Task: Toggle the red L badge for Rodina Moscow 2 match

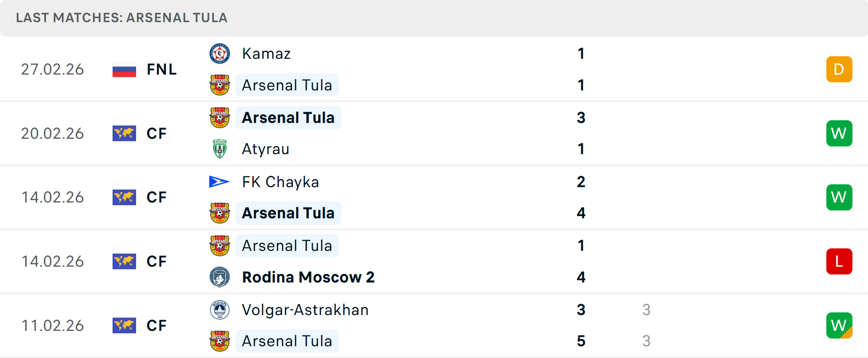Action: pyautogui.click(x=839, y=261)
